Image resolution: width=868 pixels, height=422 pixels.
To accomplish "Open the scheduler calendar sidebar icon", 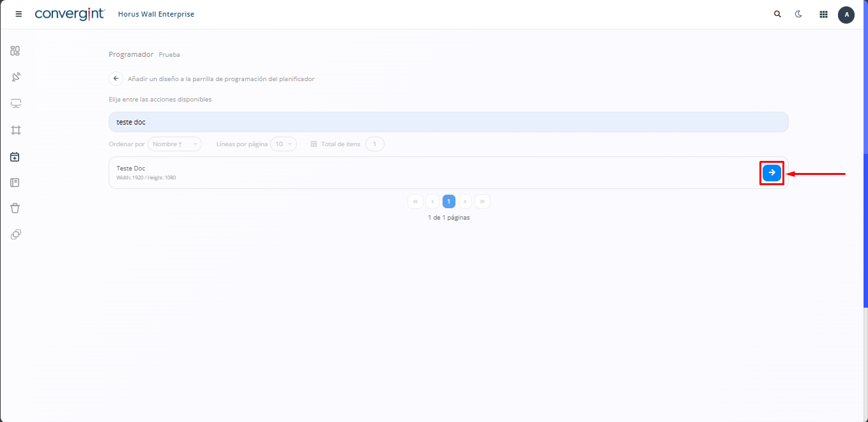I will [15, 156].
